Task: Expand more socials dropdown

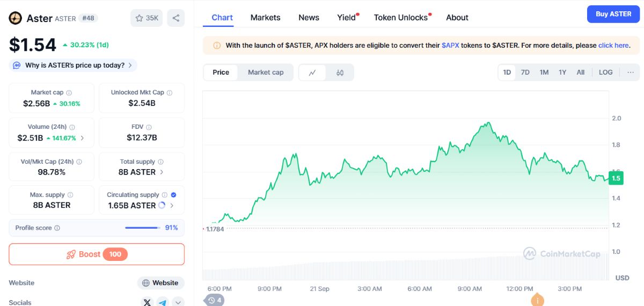Action: [x=178, y=302]
